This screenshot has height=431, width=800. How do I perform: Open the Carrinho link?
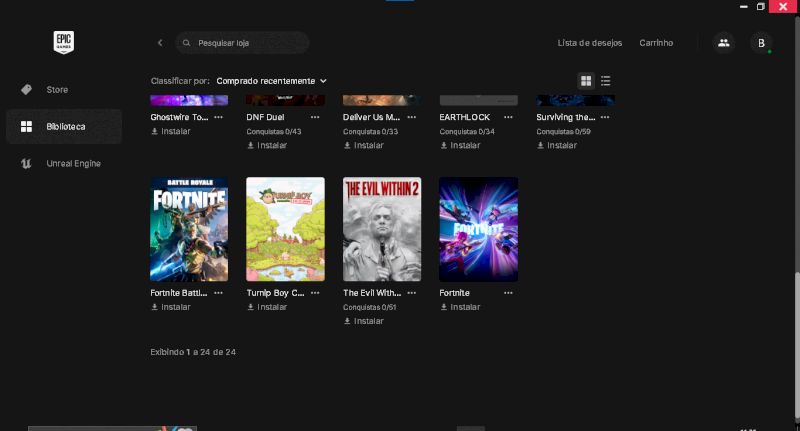656,43
